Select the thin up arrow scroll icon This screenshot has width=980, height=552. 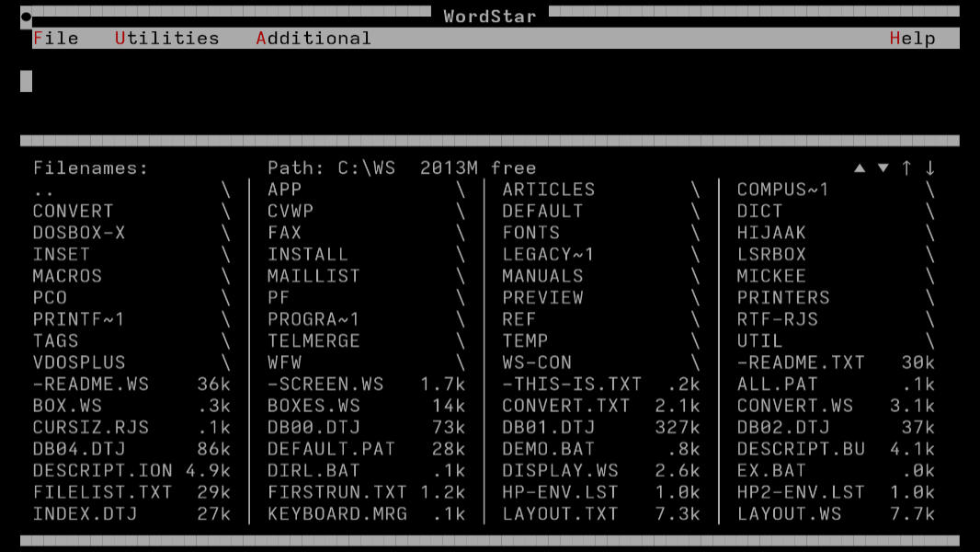click(x=906, y=168)
